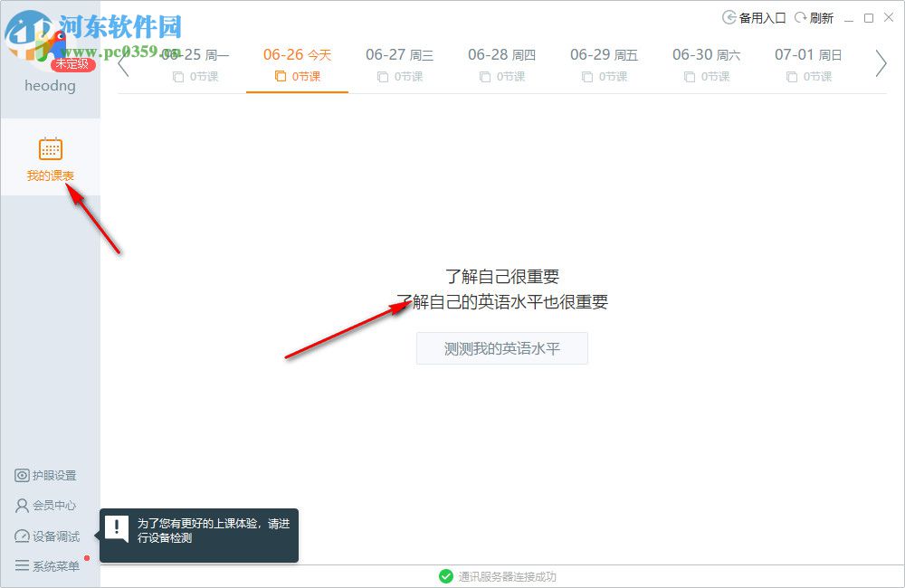Click the green checkmark status icon
This screenshot has height=588, width=905.
click(x=446, y=575)
